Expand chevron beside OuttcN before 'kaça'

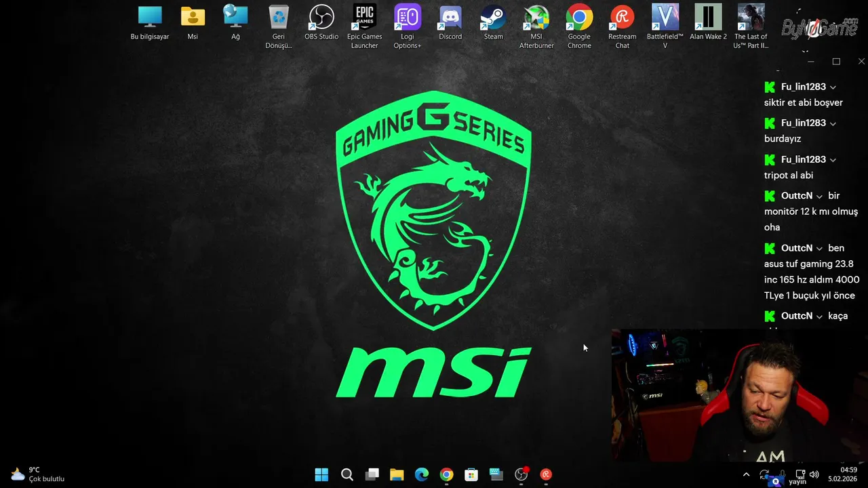pyautogui.click(x=819, y=317)
